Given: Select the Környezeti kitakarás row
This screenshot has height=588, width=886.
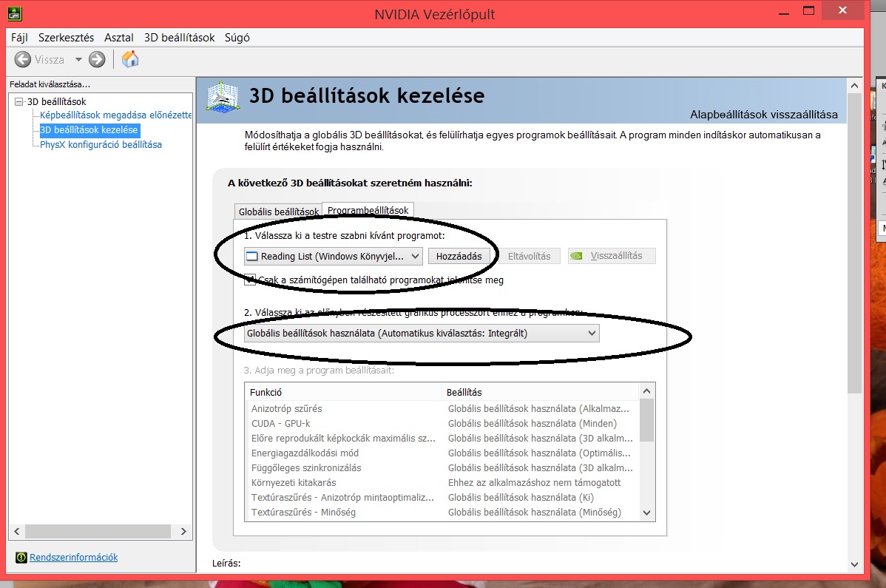Looking at the screenshot, I should [442, 483].
